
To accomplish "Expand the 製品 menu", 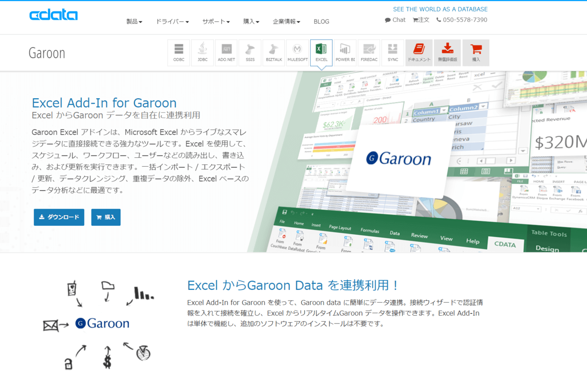I will pos(134,22).
